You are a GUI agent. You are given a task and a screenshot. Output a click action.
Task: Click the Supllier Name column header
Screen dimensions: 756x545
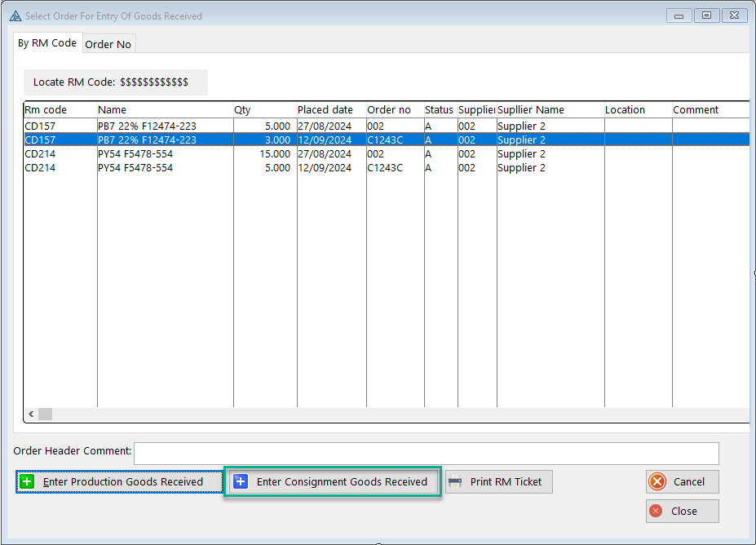click(550, 110)
